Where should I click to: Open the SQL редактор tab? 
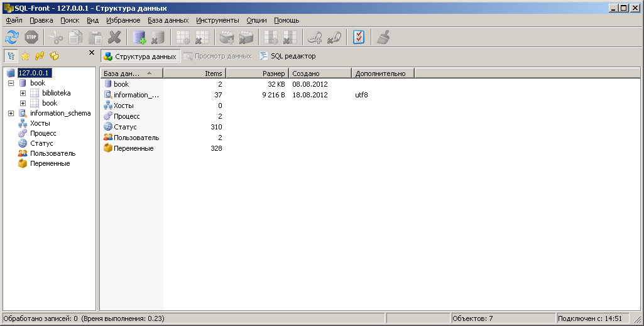pyautogui.click(x=288, y=57)
